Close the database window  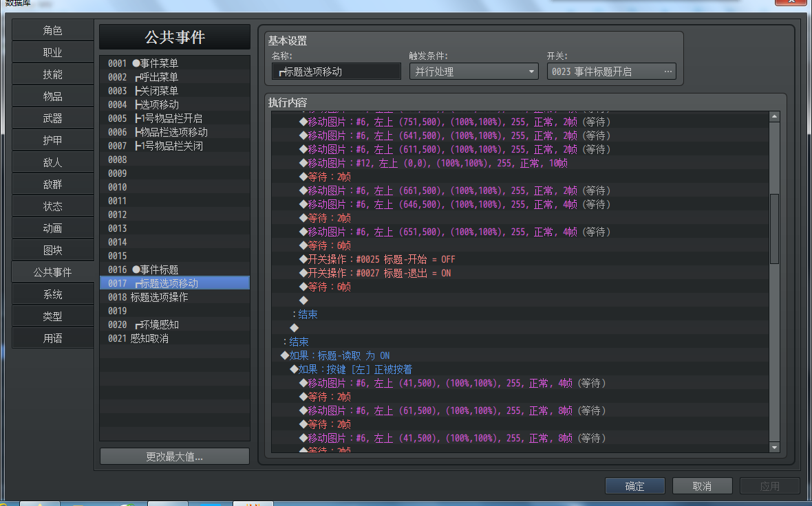[792, 2]
